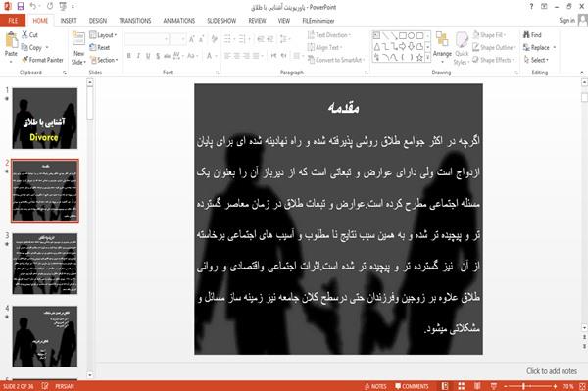Click the Save icon in quick access toolbar
The height and width of the screenshot is (391, 588).
click(x=21, y=7)
